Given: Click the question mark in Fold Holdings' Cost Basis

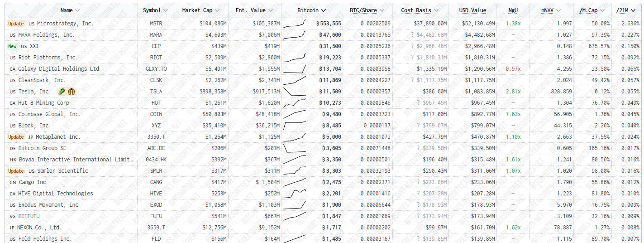Looking at the screenshot, I should 419,239.
